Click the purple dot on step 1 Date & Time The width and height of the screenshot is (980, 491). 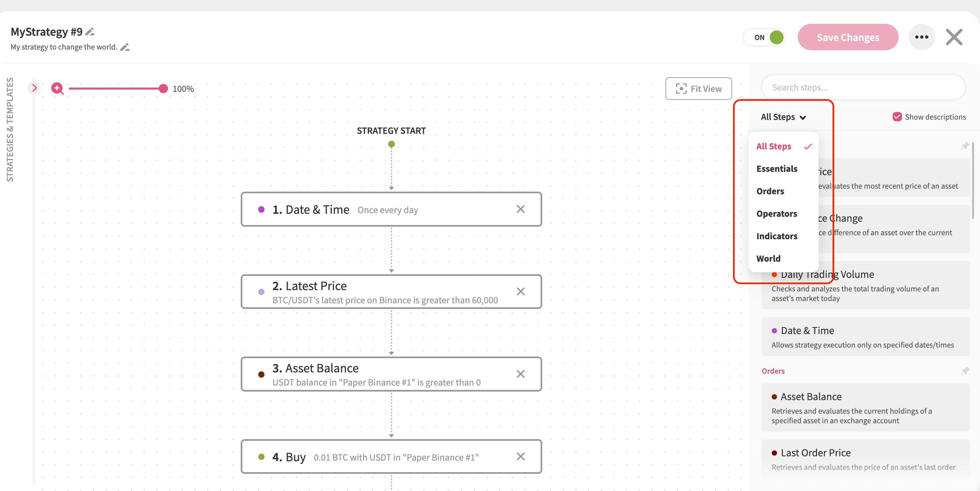coord(261,209)
